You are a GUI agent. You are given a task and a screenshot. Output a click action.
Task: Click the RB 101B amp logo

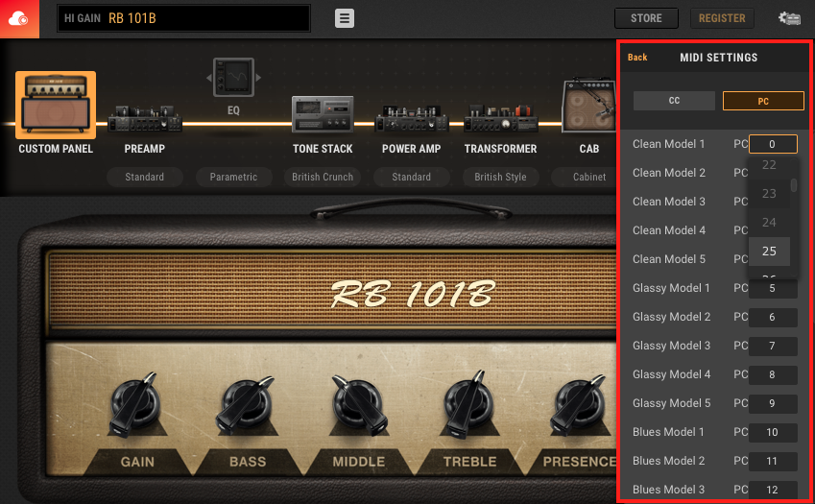(413, 294)
